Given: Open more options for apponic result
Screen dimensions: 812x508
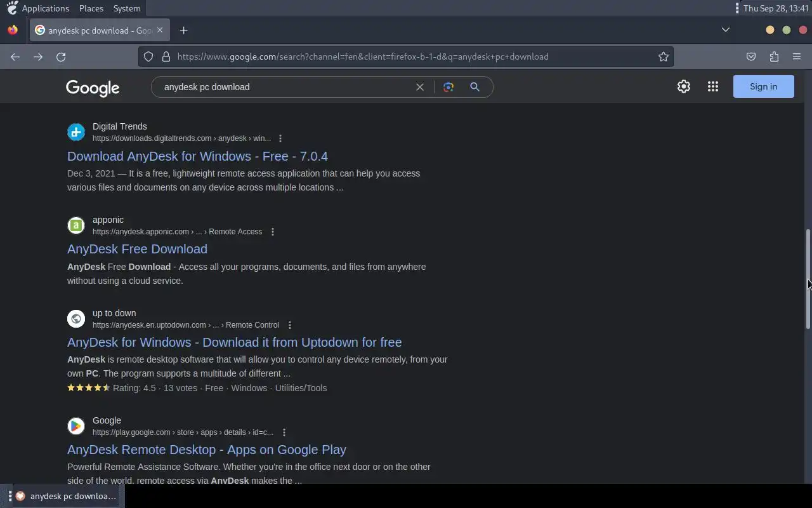Looking at the screenshot, I should (x=273, y=232).
